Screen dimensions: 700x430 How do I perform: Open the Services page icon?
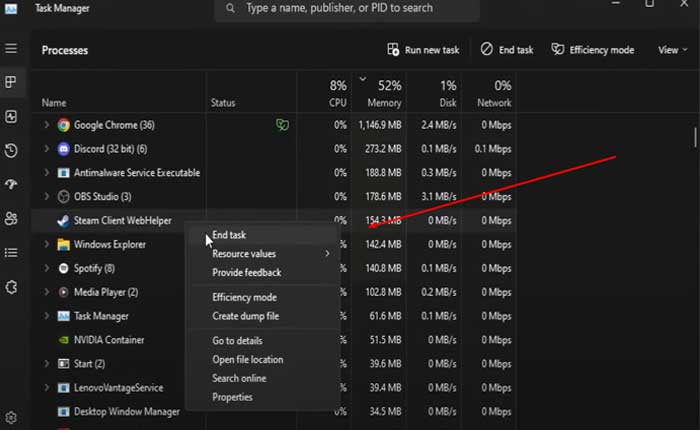pyautogui.click(x=11, y=286)
